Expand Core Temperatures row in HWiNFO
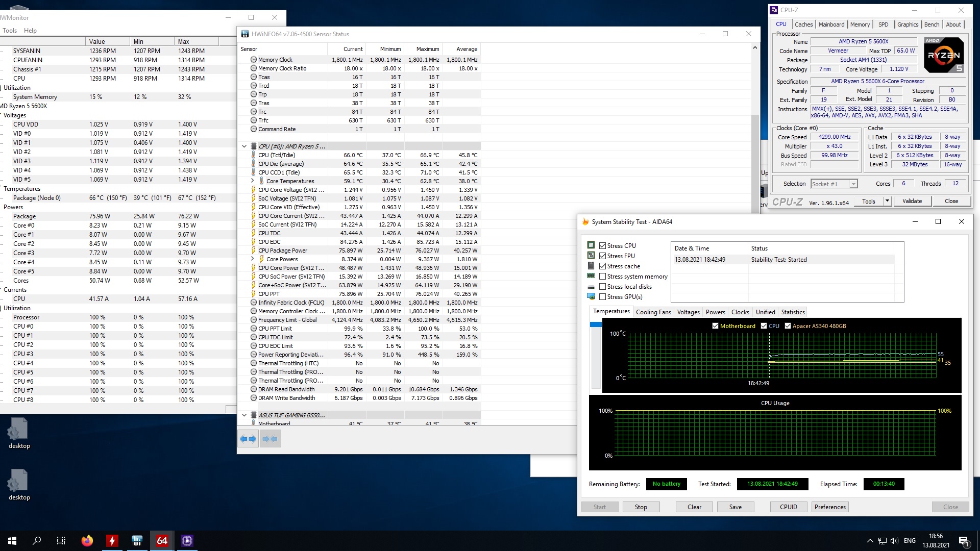The height and width of the screenshot is (551, 980). tap(252, 181)
